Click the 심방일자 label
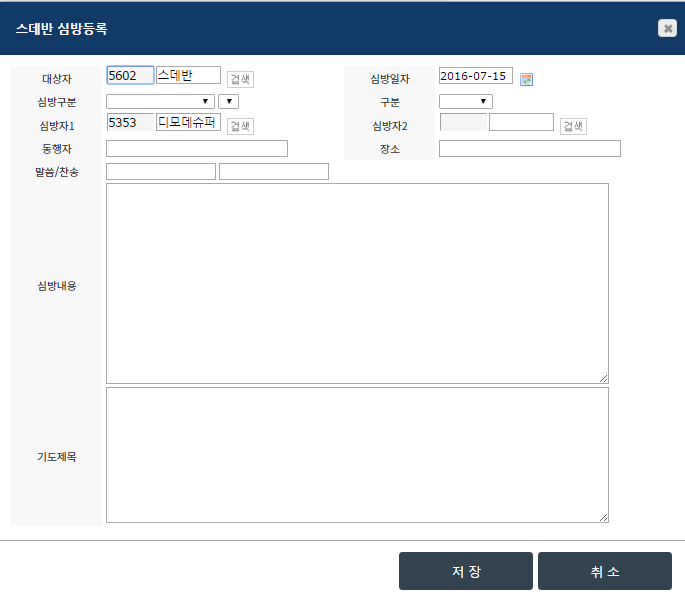The height and width of the screenshot is (599, 685). (x=390, y=79)
